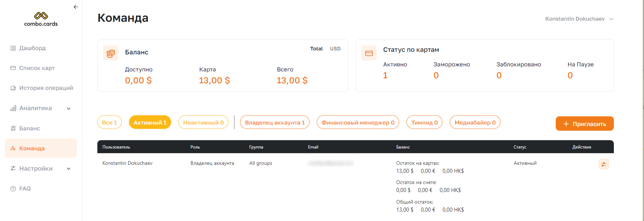This screenshot has height=221, width=644.
Task: Click the All groups cell
Action: point(260,163)
